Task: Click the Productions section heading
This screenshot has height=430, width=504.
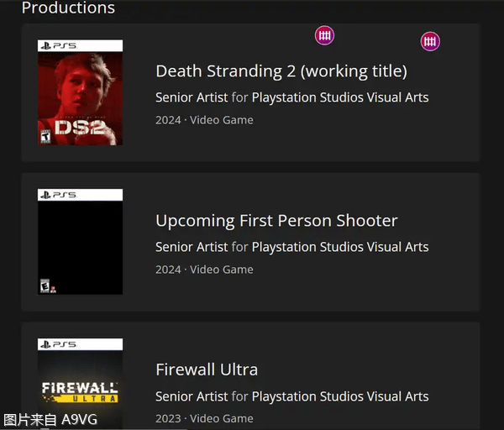Action: [68, 8]
